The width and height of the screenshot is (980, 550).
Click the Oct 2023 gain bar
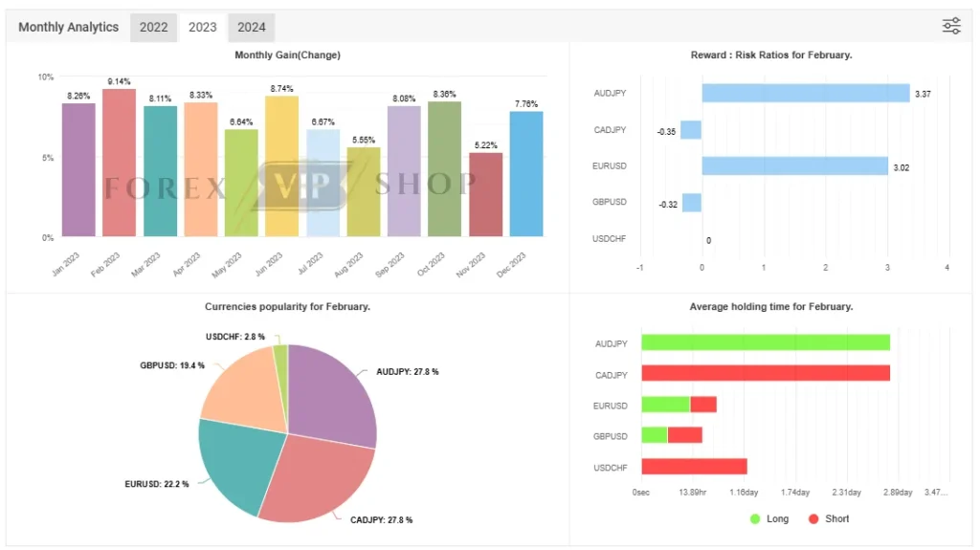[x=444, y=168]
